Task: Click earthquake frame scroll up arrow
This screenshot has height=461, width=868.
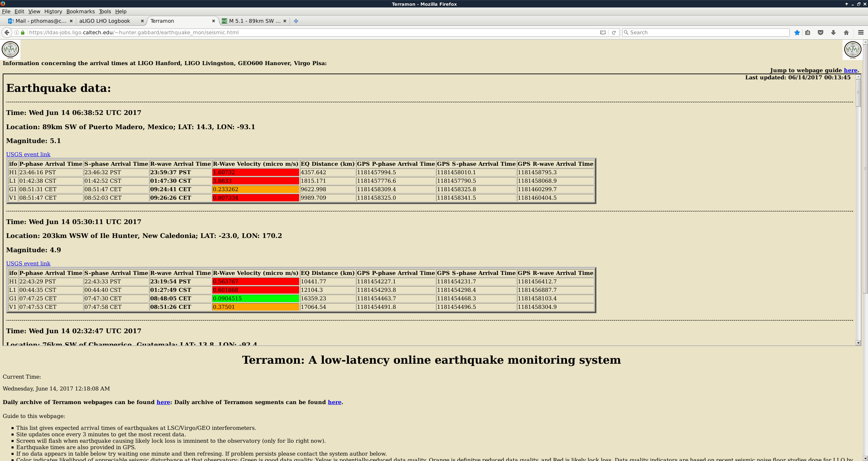Action: (858, 77)
